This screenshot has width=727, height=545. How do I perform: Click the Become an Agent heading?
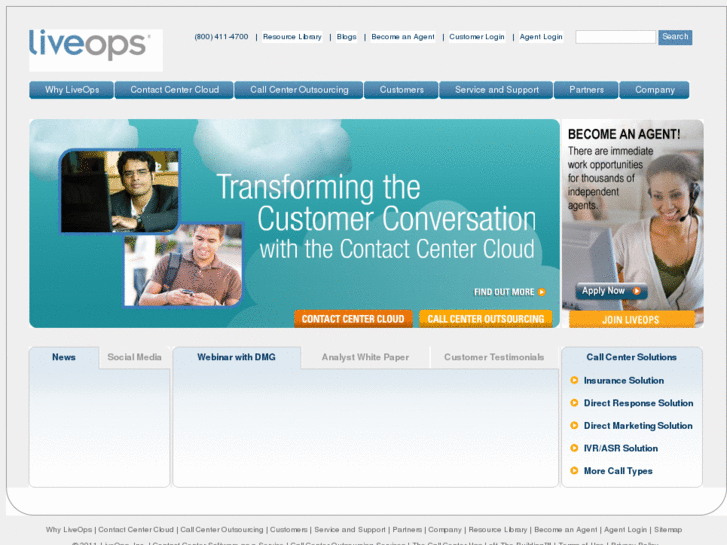pyautogui.click(x=624, y=135)
